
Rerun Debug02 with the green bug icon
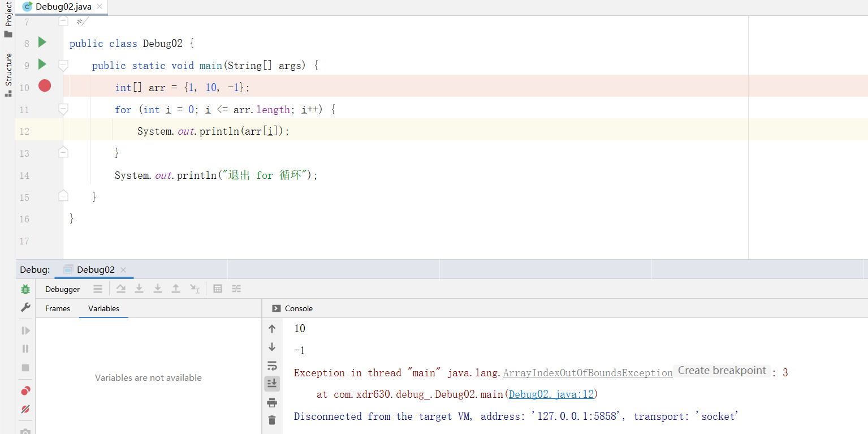coord(25,289)
